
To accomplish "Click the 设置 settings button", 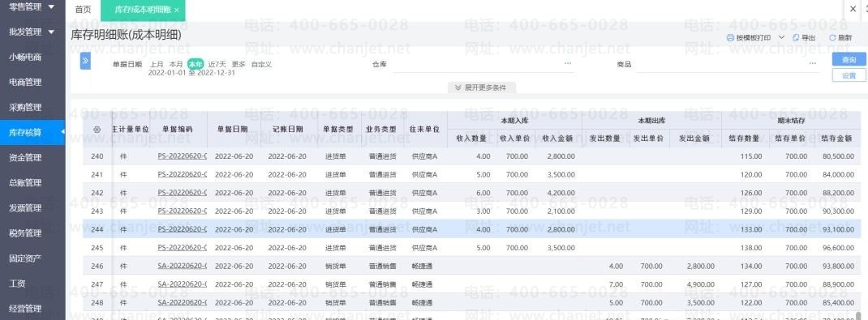I will coord(849,75).
